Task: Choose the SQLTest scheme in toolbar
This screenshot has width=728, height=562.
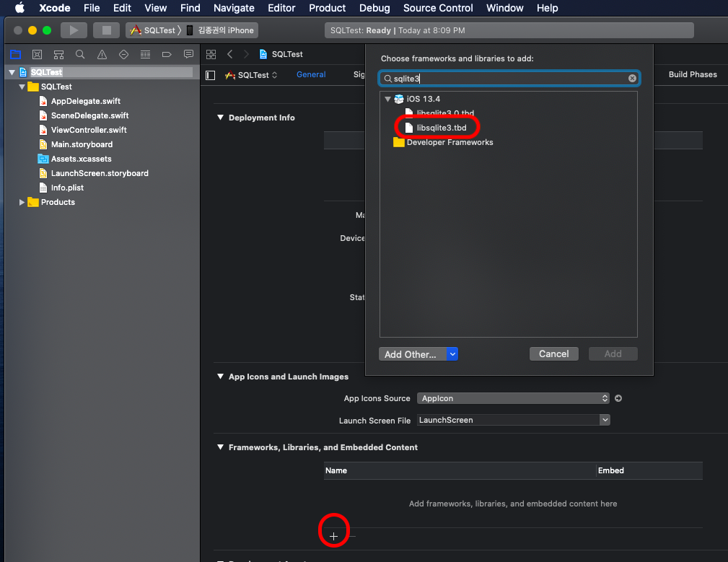Action: 153,30
